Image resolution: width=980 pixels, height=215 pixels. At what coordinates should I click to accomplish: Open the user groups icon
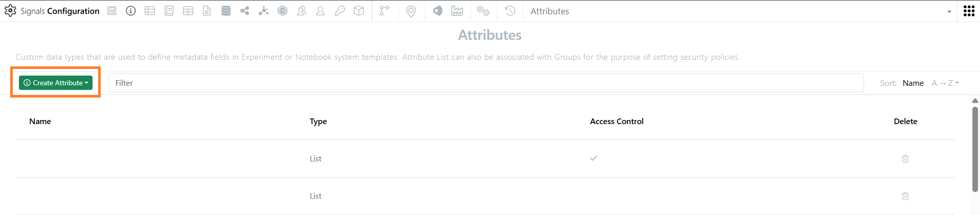302,11
